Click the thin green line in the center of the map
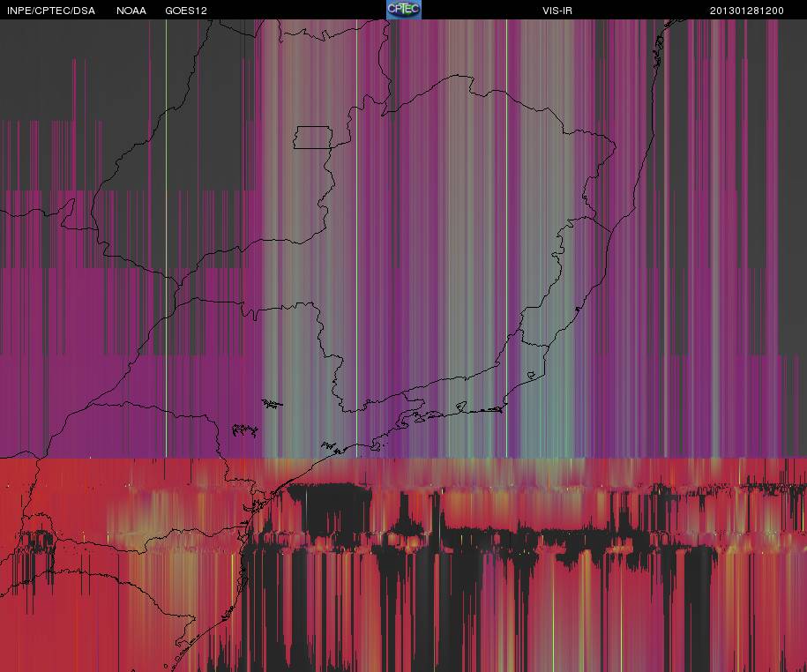Viewport: 807px width, 672px height. tap(356, 236)
